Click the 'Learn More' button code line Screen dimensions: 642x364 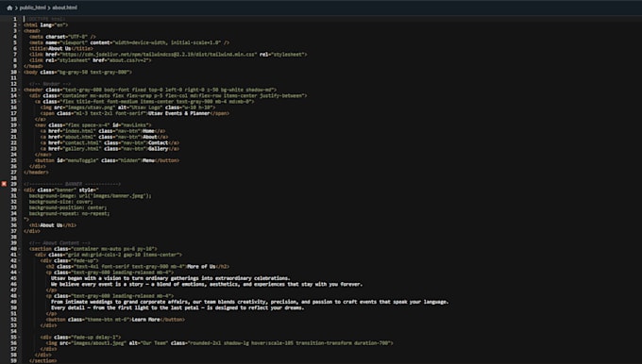115,320
